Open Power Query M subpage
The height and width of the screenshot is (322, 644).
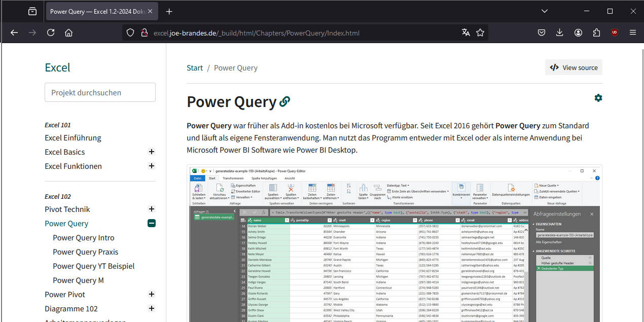point(78,280)
